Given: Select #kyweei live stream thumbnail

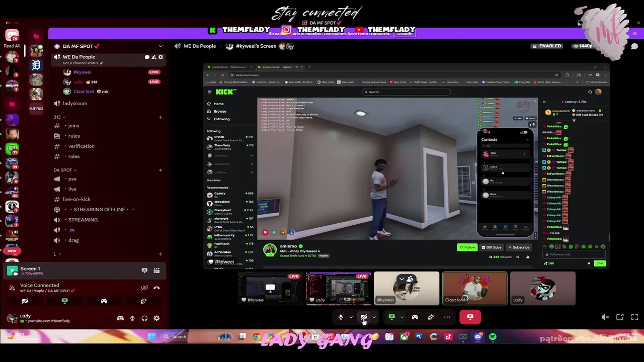Looking at the screenshot, I should [271, 289].
